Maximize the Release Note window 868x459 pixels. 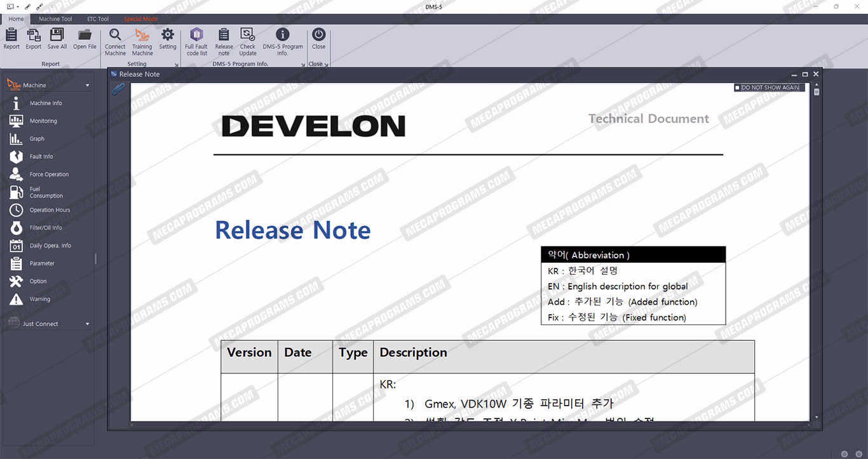pyautogui.click(x=805, y=74)
